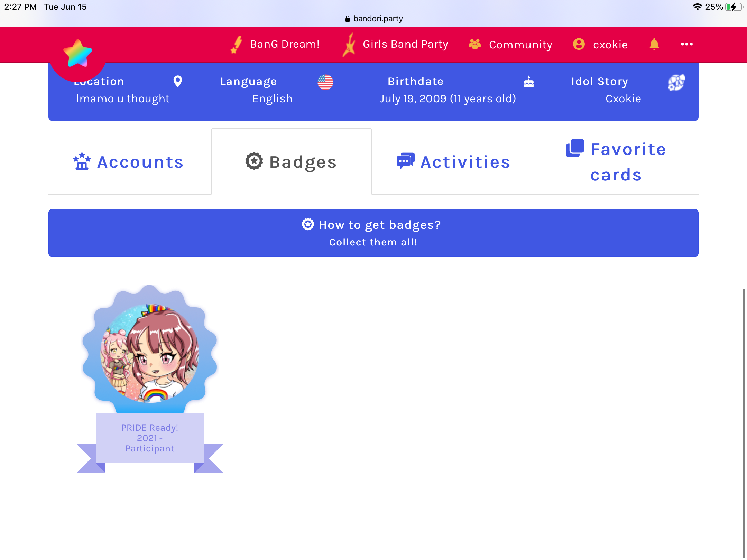Click the Community people icon
747x560 pixels.
(475, 44)
